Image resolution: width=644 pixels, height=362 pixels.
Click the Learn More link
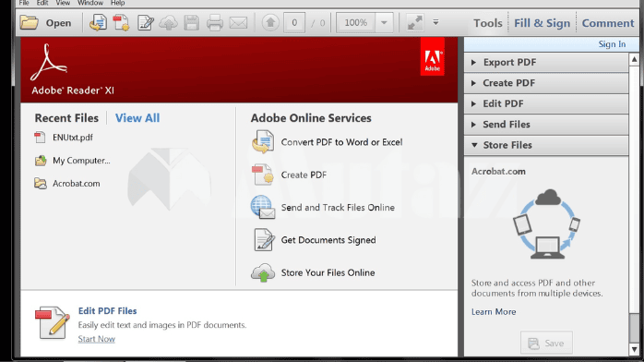(494, 312)
